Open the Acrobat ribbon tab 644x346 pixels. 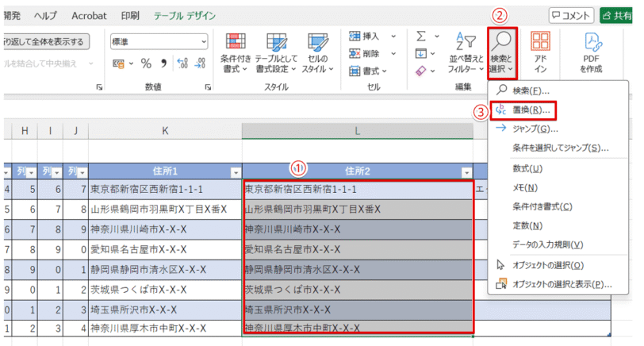[x=89, y=16]
